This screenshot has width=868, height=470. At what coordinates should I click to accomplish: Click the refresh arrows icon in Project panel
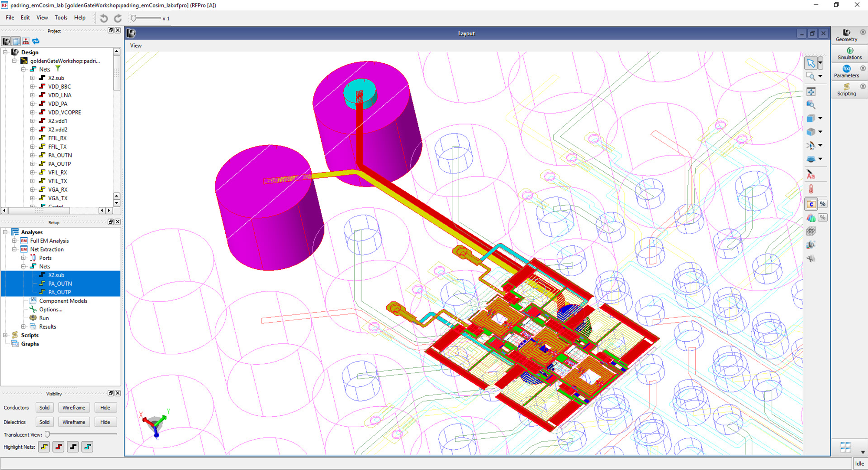point(36,41)
